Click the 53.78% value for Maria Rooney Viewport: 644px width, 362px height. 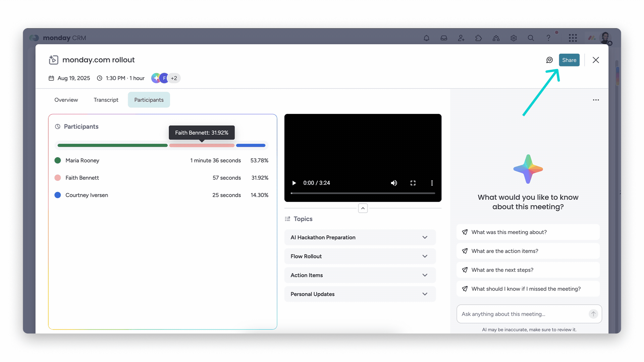click(259, 161)
